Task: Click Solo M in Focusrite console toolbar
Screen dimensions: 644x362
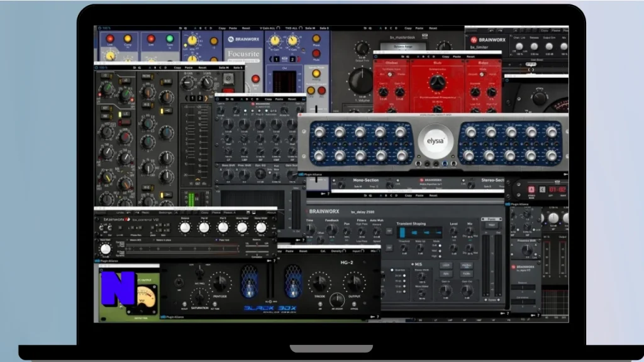Action: (x=310, y=28)
